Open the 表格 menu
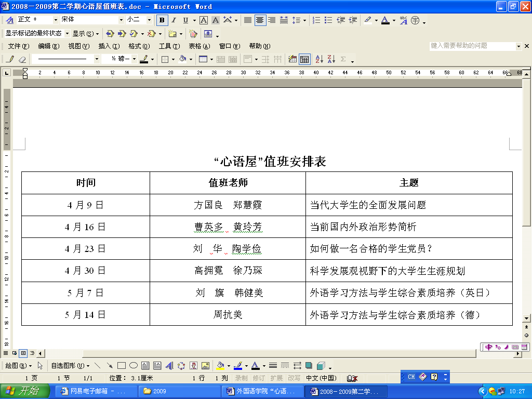The height and width of the screenshot is (399, 532). pyautogui.click(x=198, y=46)
